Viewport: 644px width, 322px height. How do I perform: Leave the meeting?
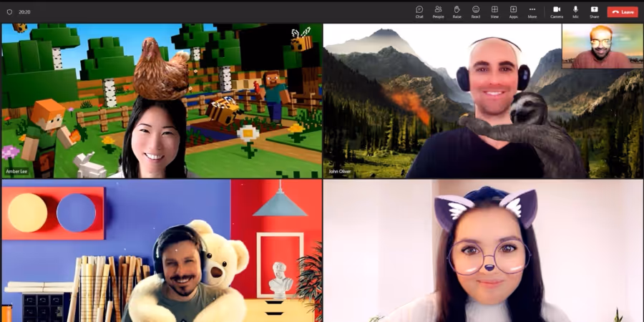tap(623, 12)
